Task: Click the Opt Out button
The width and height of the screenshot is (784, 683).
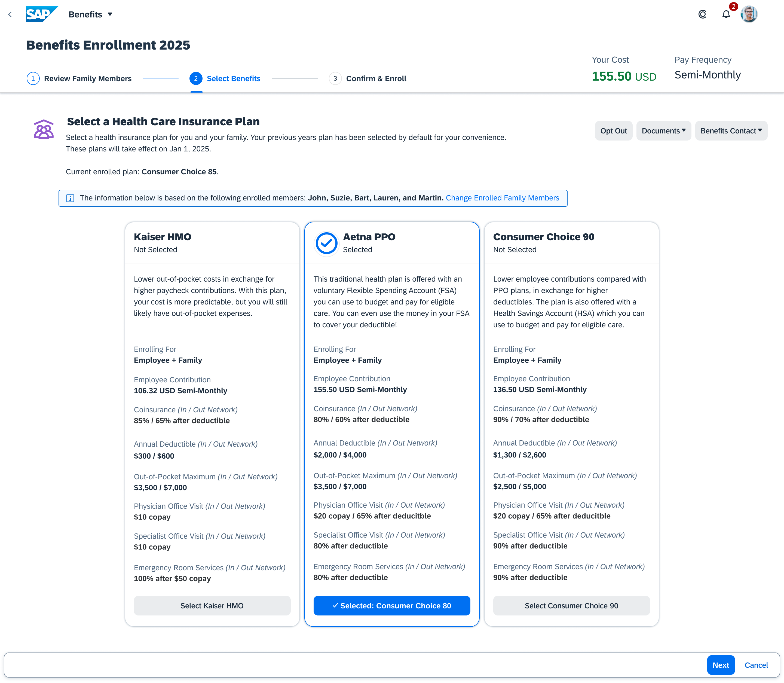Action: [x=613, y=131]
